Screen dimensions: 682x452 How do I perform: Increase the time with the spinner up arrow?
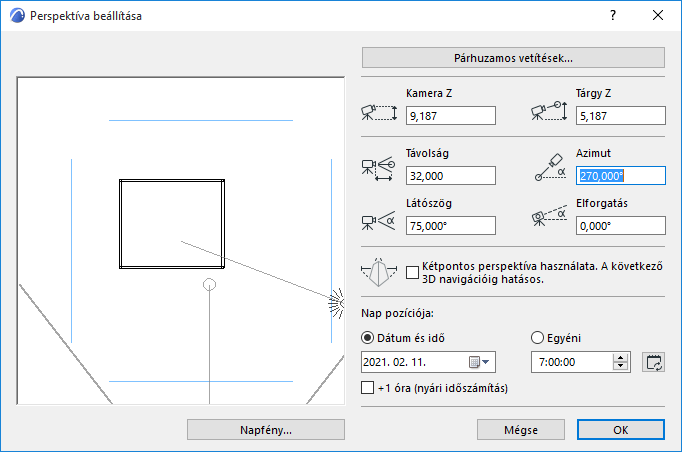tap(622, 357)
